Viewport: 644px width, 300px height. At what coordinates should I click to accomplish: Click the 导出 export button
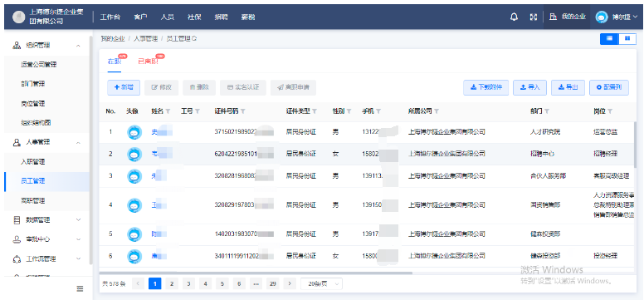[568, 87]
